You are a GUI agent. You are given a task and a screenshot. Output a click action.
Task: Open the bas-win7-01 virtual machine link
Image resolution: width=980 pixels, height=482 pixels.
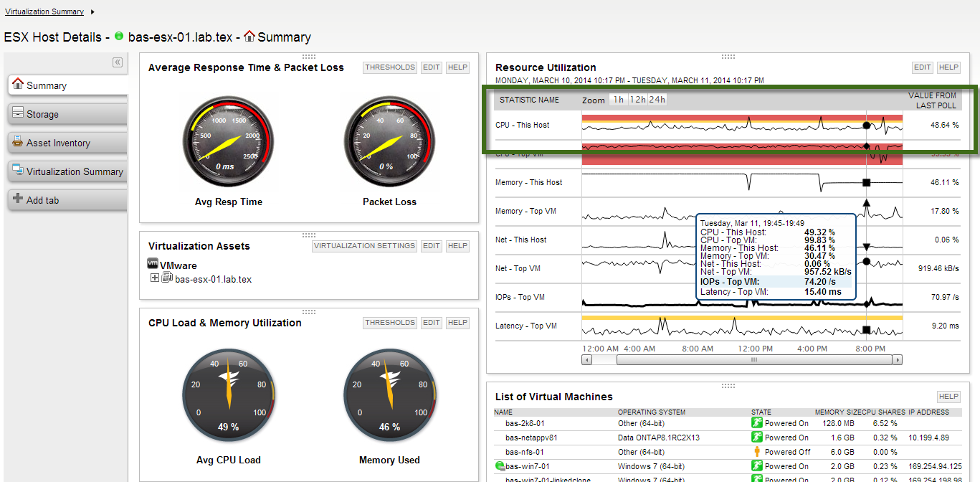528,466
